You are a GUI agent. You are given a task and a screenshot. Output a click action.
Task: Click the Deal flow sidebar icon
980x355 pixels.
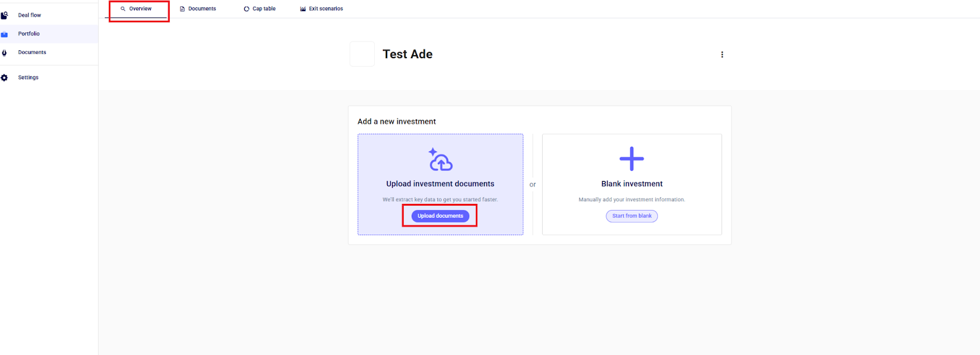click(4, 15)
